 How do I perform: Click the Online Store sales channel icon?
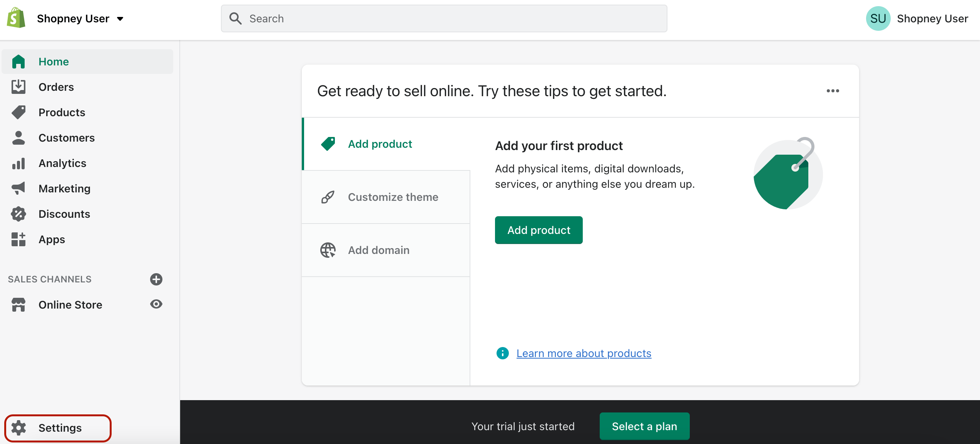click(x=19, y=305)
